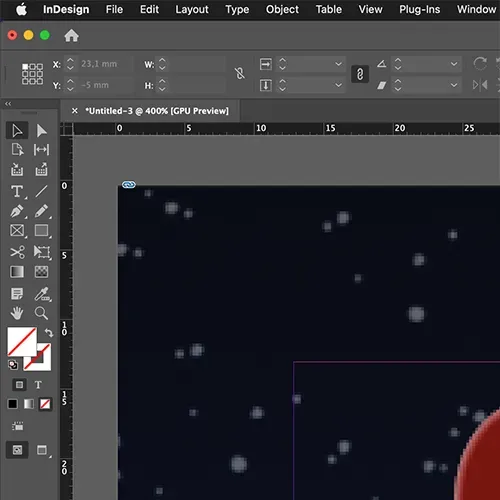Image resolution: width=500 pixels, height=500 pixels.
Task: Expand the collapsed tools panel chevrons
Action: click(x=8, y=104)
